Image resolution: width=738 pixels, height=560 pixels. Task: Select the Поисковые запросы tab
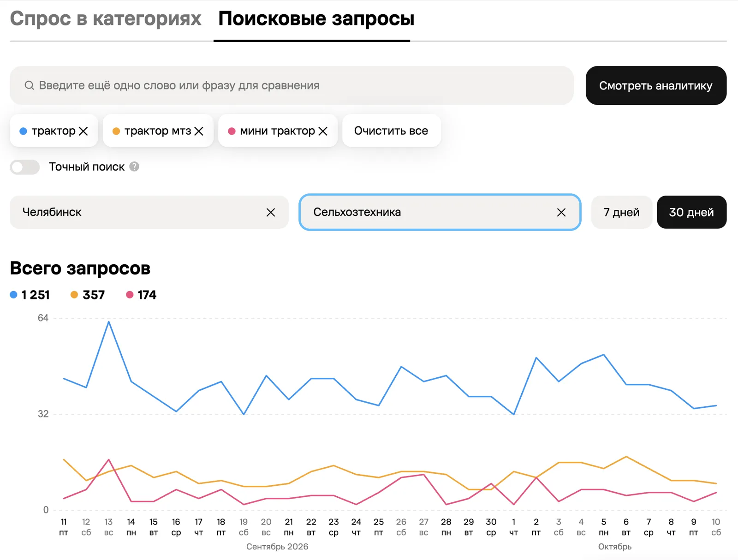point(316,18)
